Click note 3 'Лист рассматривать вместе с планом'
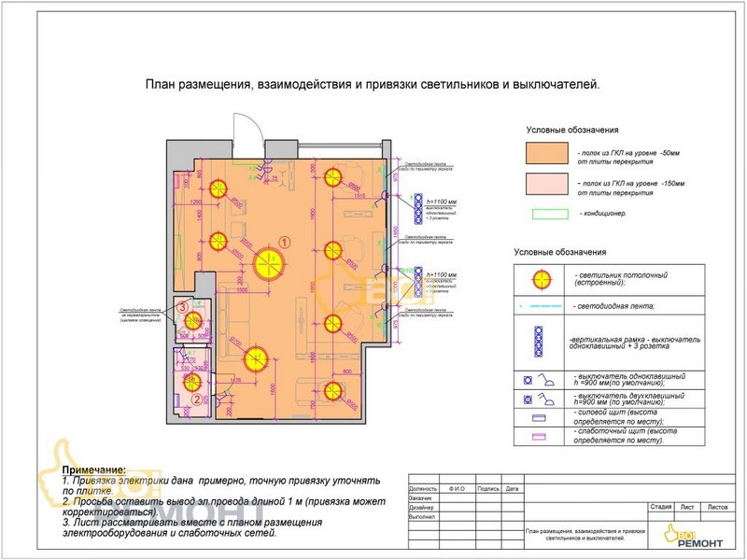The width and height of the screenshot is (747, 560). [x=192, y=527]
